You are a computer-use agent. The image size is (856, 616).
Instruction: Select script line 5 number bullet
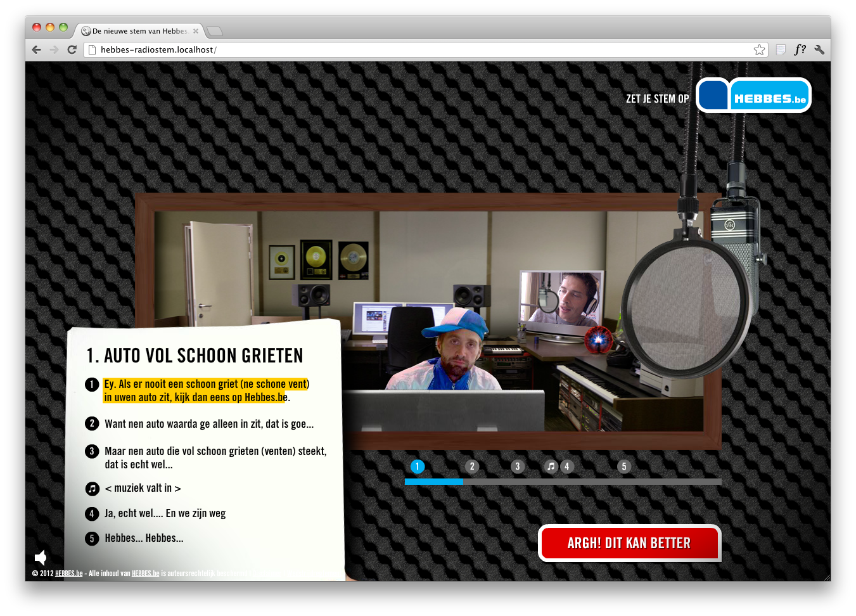click(x=92, y=539)
